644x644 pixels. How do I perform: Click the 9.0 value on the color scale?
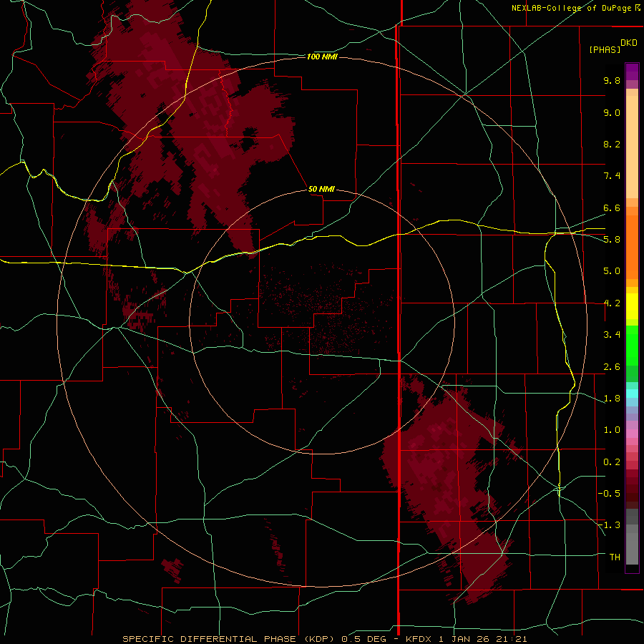(x=612, y=112)
